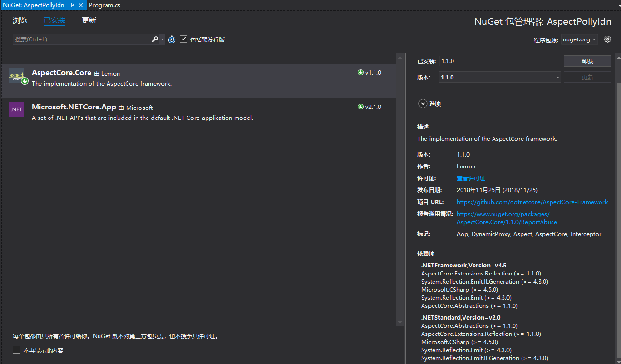Close the NuGet AspectPollyIdn tab

(x=80, y=5)
